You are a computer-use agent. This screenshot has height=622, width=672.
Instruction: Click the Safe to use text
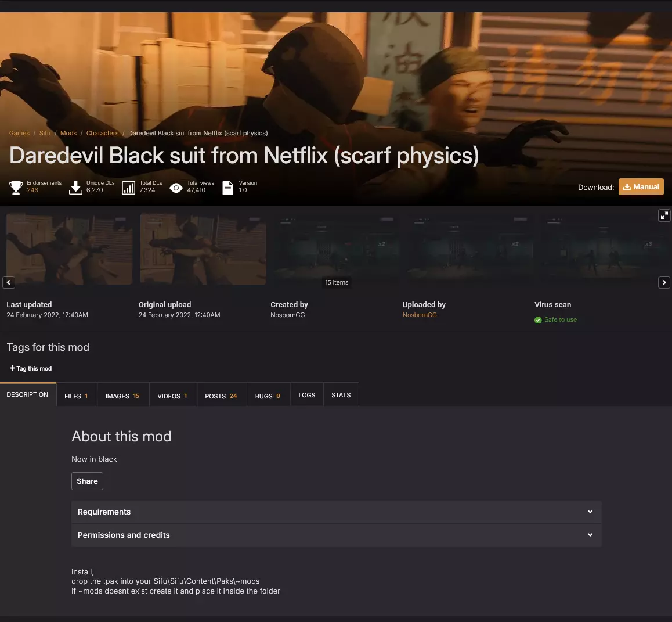click(560, 319)
